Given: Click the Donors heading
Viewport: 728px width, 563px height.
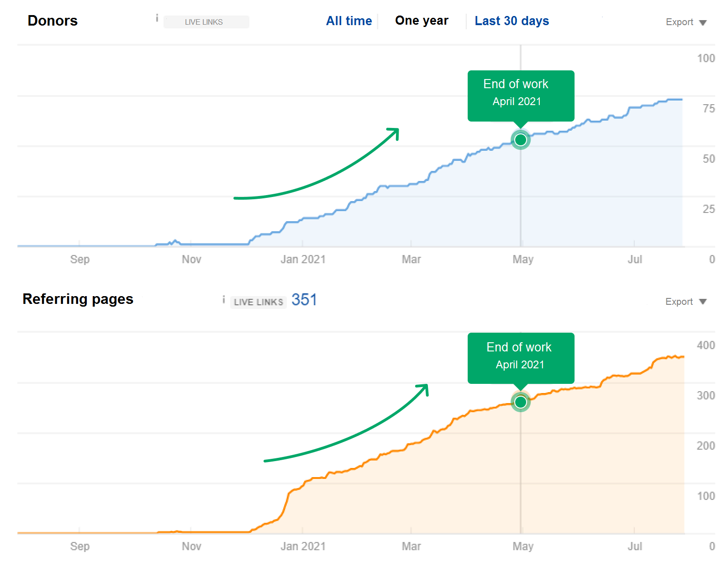Looking at the screenshot, I should [53, 21].
